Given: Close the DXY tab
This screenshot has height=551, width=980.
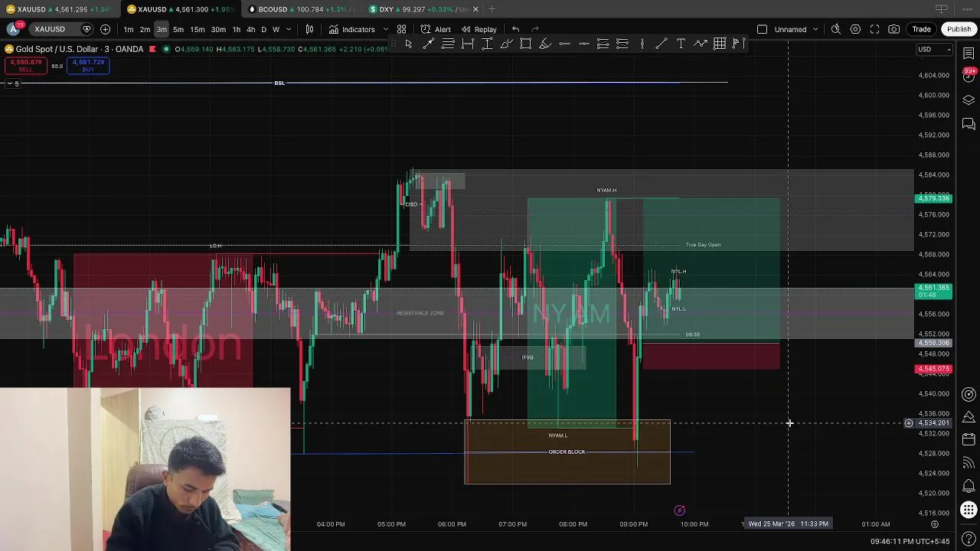Looking at the screenshot, I should pos(475,9).
